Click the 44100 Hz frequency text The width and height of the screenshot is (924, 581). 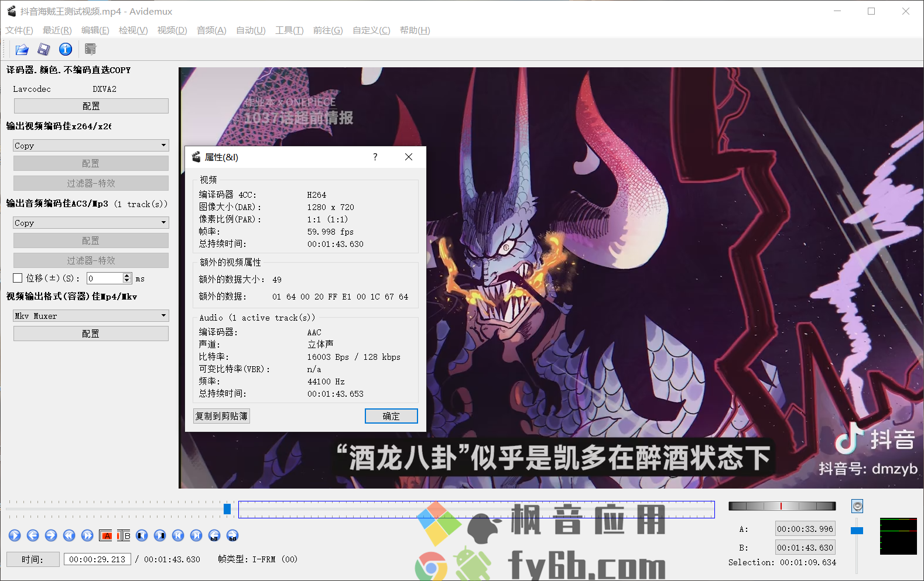[x=326, y=381]
